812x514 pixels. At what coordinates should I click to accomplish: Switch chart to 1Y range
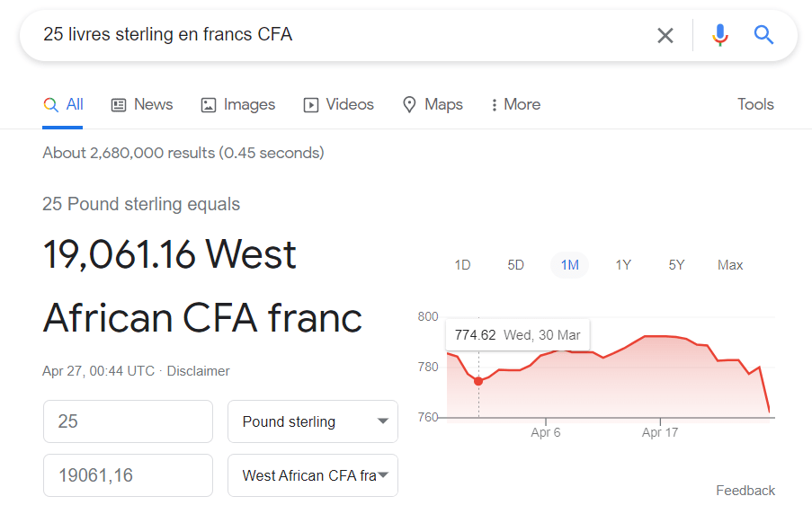coord(623,265)
